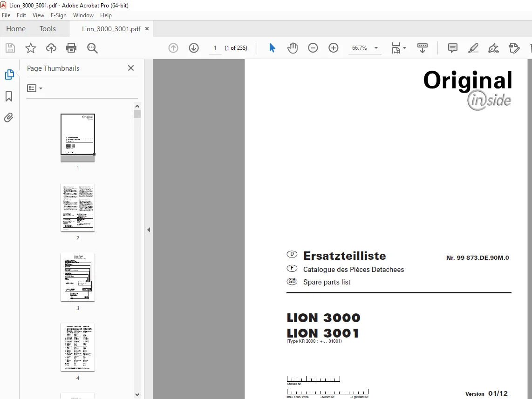Select the Highlight text tool
Viewport: 532px width, 399px height.
point(473,48)
